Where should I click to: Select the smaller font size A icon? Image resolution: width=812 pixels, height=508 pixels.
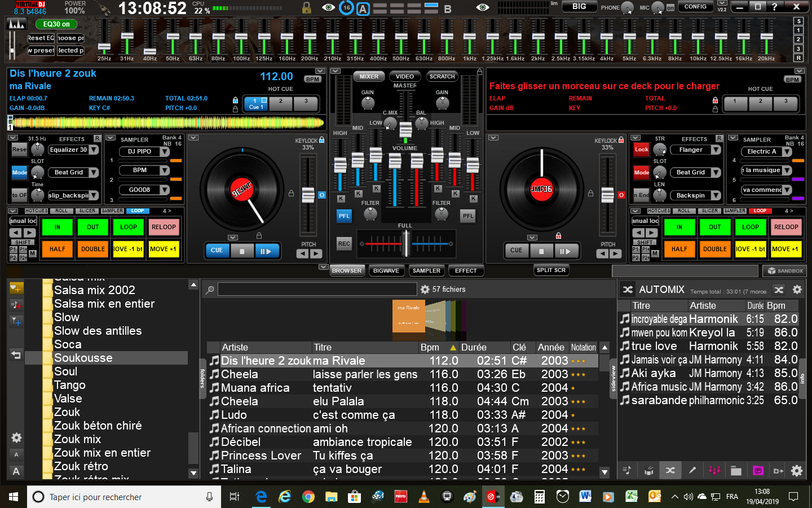(x=16, y=454)
